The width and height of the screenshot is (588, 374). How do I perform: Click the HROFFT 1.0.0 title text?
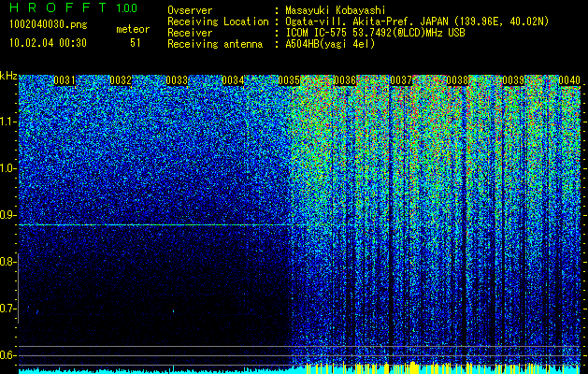[74, 7]
